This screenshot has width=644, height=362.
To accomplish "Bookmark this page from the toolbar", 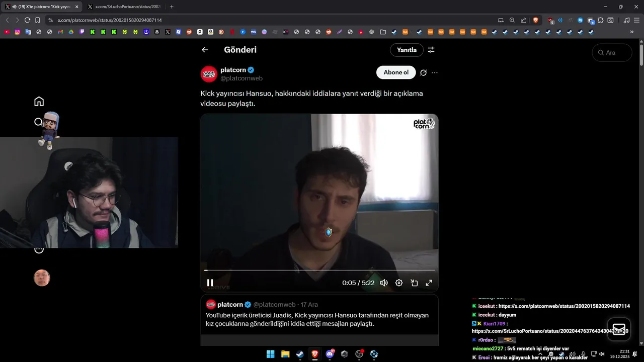I will 38,20.
